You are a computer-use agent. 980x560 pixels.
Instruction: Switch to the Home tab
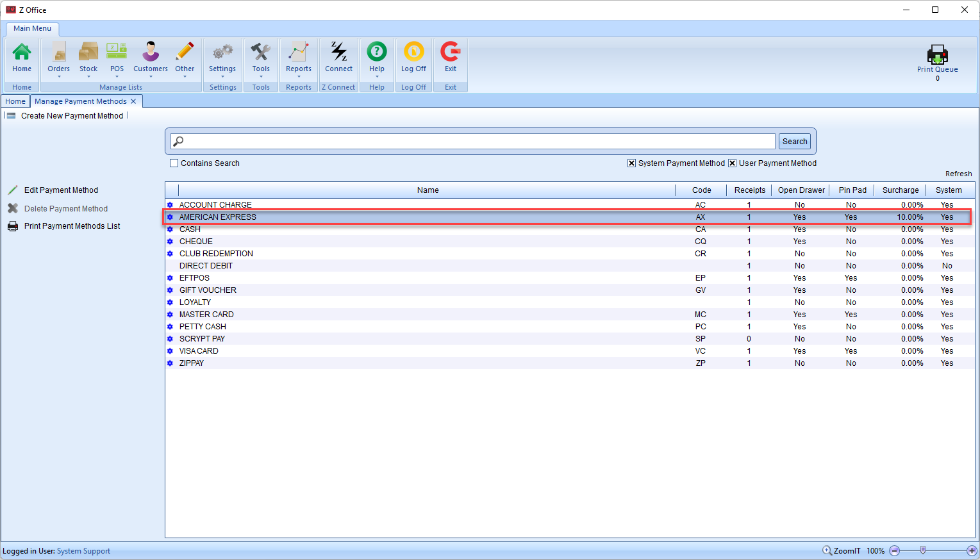(15, 101)
